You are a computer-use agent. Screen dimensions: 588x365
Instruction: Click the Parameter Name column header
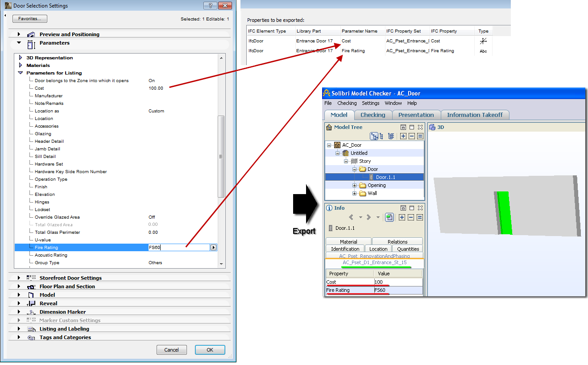(x=360, y=31)
